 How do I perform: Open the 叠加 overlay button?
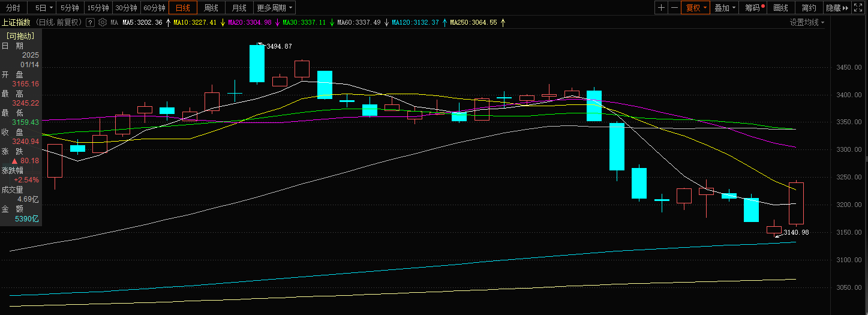725,8
